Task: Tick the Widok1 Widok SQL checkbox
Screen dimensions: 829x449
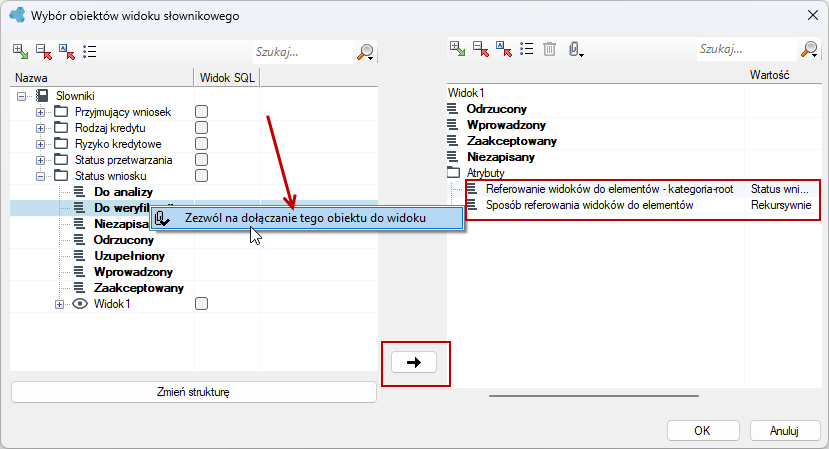Action: coord(201,304)
